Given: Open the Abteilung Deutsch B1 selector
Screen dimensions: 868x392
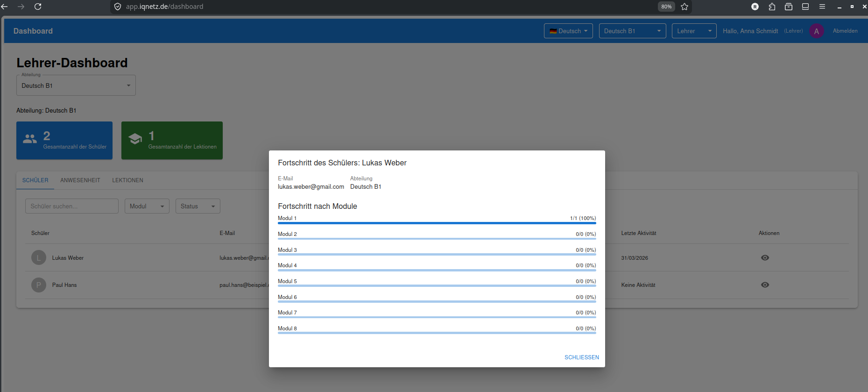Looking at the screenshot, I should tap(76, 86).
